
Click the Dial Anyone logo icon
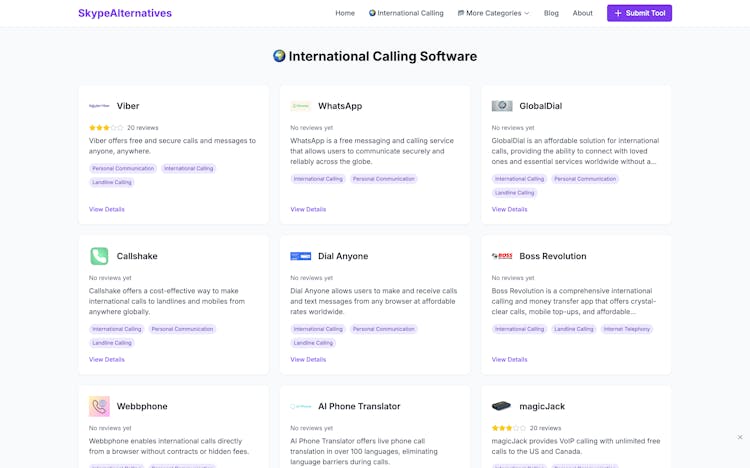point(300,256)
